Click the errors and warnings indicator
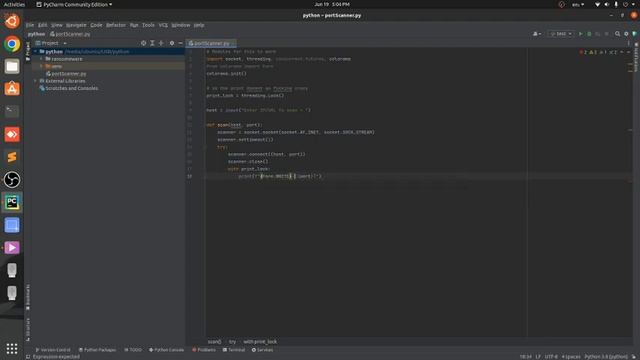640x360 pixels. point(598,52)
